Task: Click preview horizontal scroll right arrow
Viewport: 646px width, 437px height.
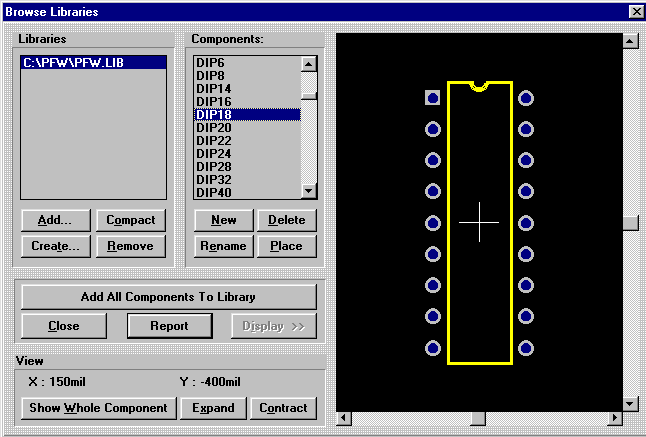Action: click(x=615, y=418)
